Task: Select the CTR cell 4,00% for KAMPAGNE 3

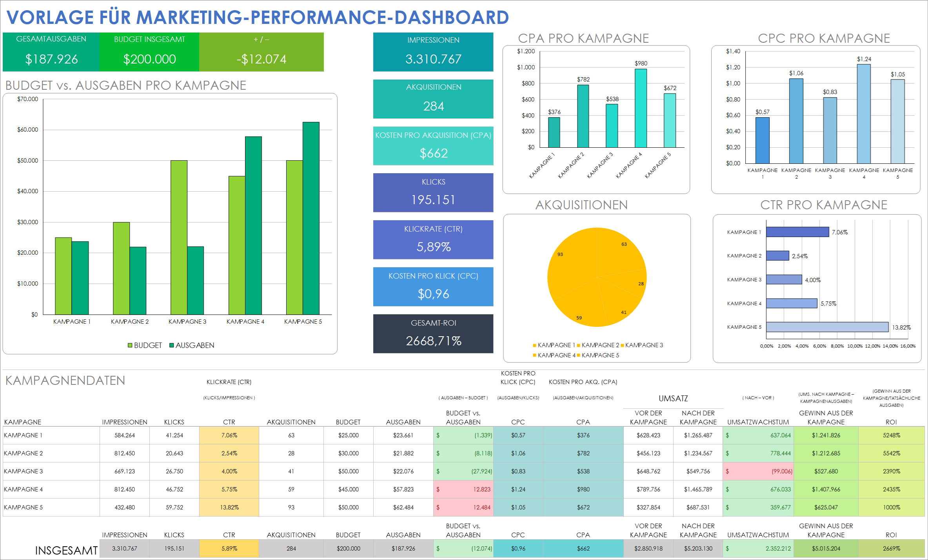Action: (x=229, y=471)
